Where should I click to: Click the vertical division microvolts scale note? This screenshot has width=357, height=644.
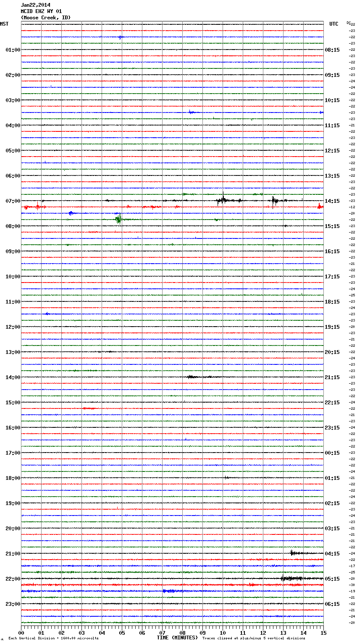tap(53, 639)
